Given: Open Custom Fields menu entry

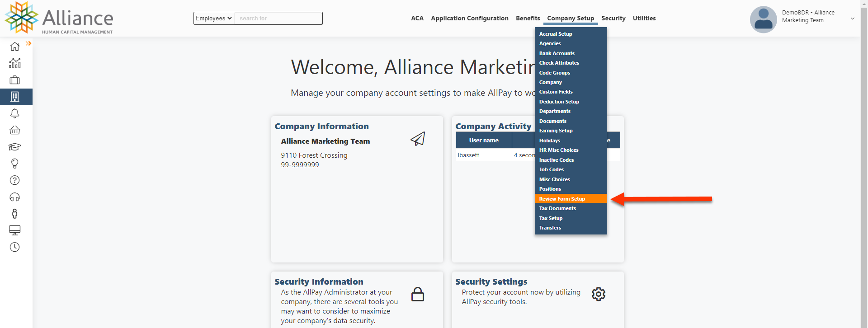Looking at the screenshot, I should coord(571,92).
